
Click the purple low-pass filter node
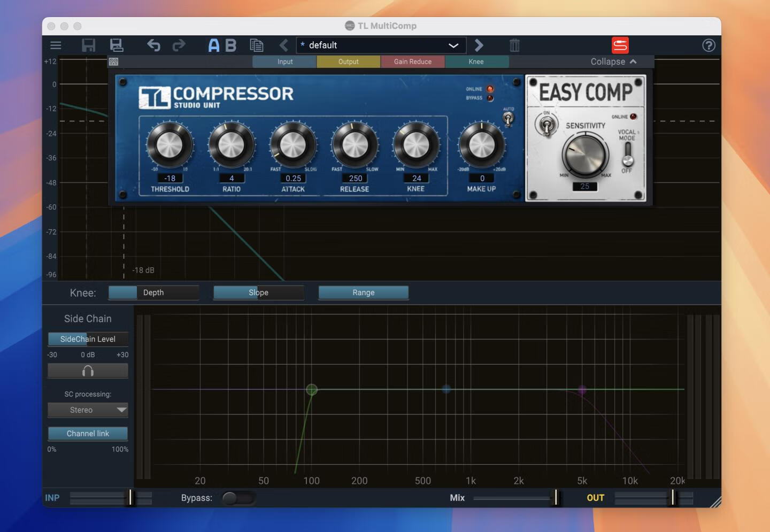[x=582, y=390]
